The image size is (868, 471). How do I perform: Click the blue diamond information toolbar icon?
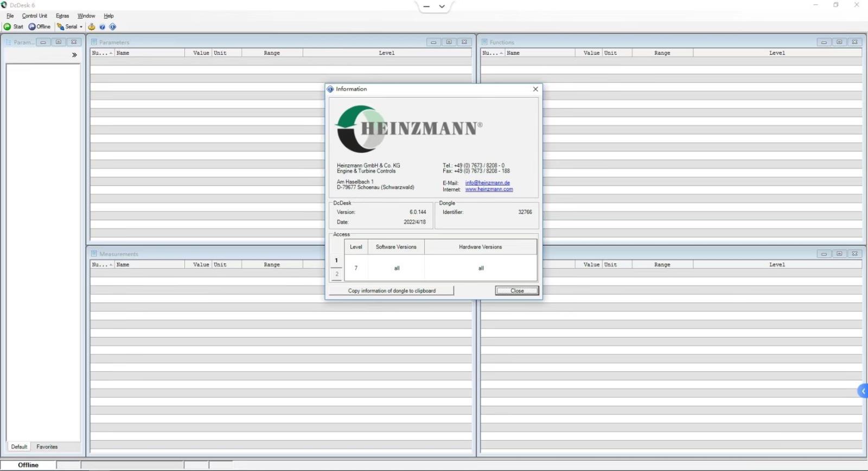tap(113, 27)
